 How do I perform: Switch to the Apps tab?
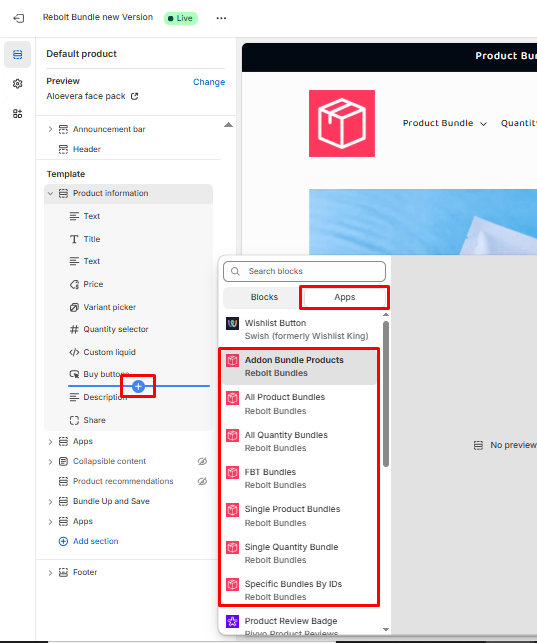coord(345,297)
